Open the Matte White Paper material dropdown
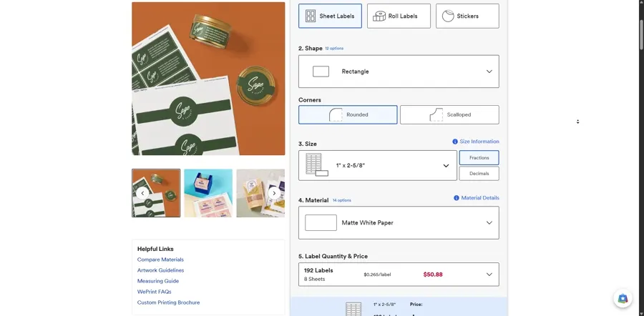 click(399, 223)
